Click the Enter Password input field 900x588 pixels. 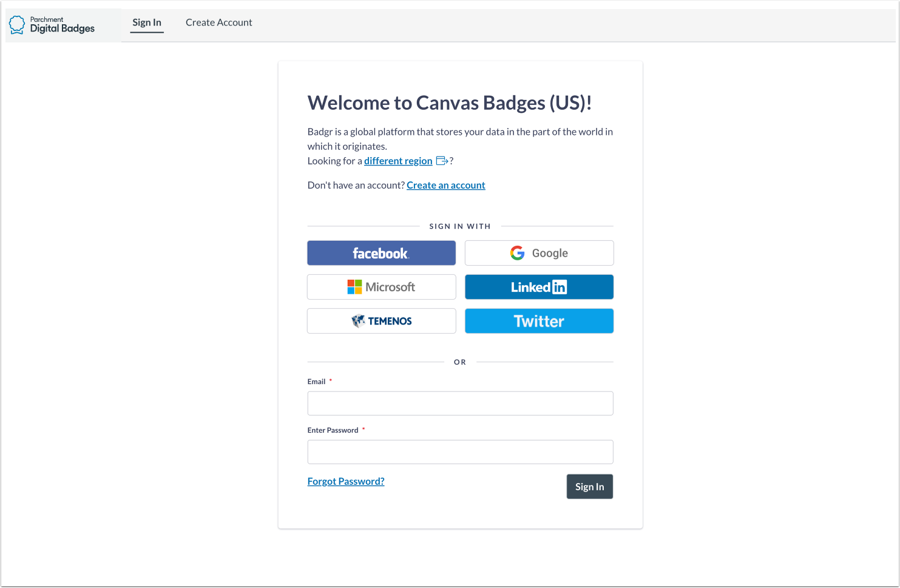click(x=460, y=451)
